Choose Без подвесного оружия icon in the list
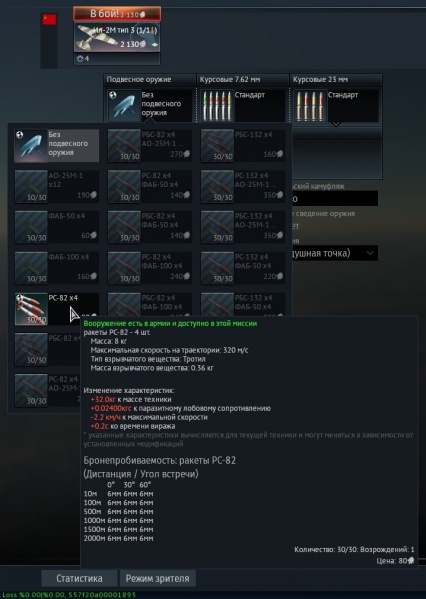 (31, 146)
